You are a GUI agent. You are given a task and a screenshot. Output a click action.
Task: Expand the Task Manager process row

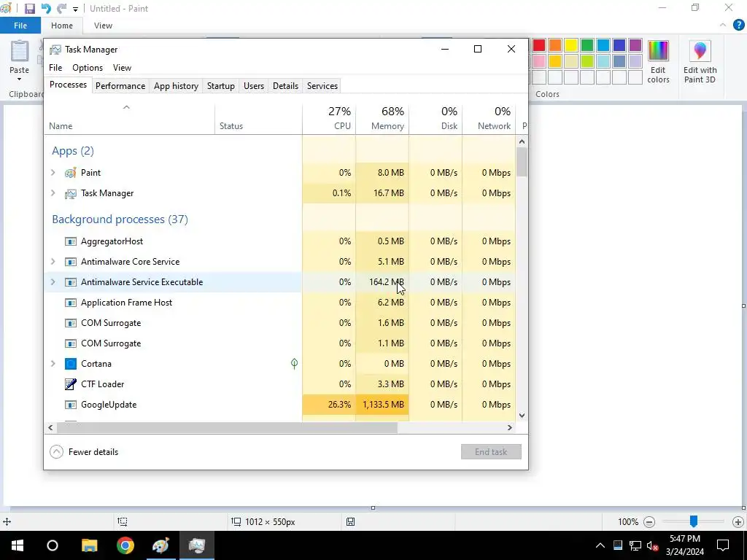click(x=53, y=192)
